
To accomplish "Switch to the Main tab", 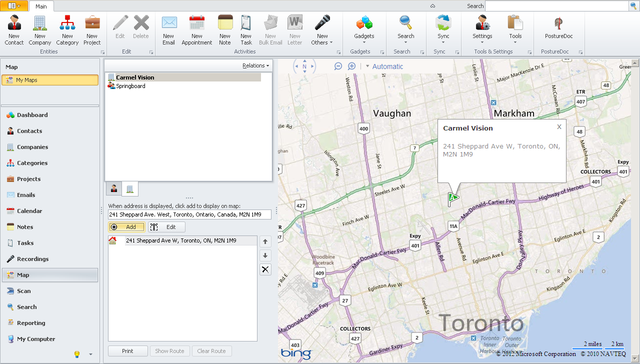I will click(41, 6).
